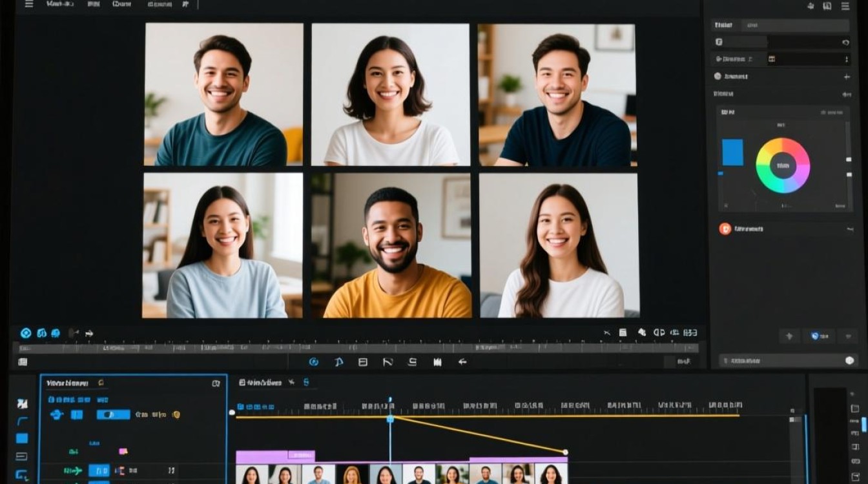Select the first tab heading the right panel
The height and width of the screenshot is (484, 868).
pyautogui.click(x=723, y=25)
